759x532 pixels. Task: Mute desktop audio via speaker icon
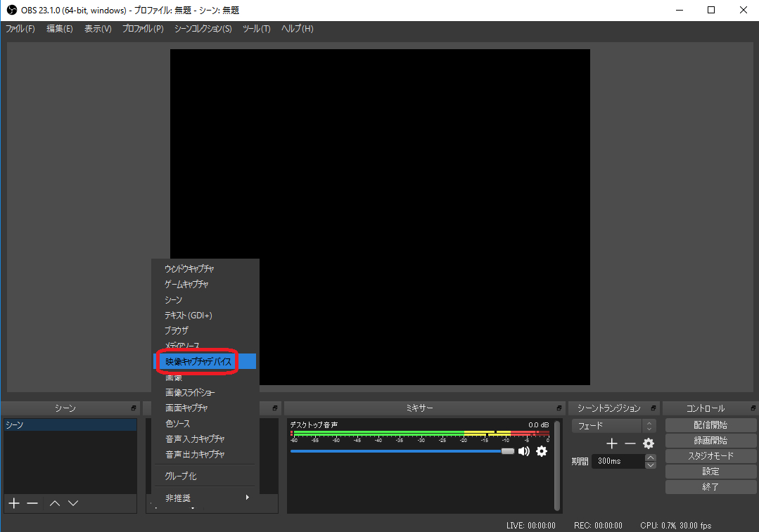pos(524,451)
